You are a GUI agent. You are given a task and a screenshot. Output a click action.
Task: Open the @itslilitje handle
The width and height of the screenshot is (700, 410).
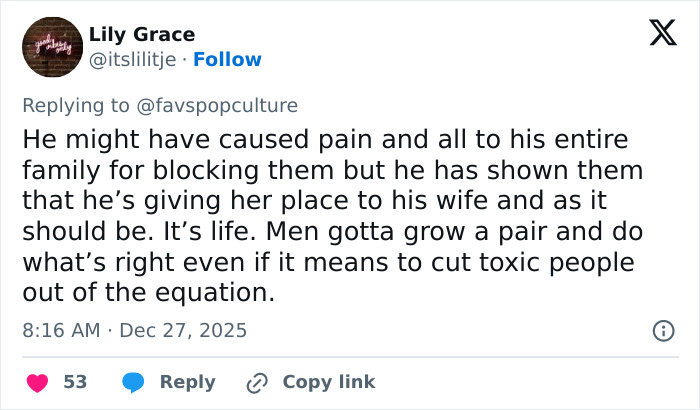pyautogui.click(x=132, y=59)
